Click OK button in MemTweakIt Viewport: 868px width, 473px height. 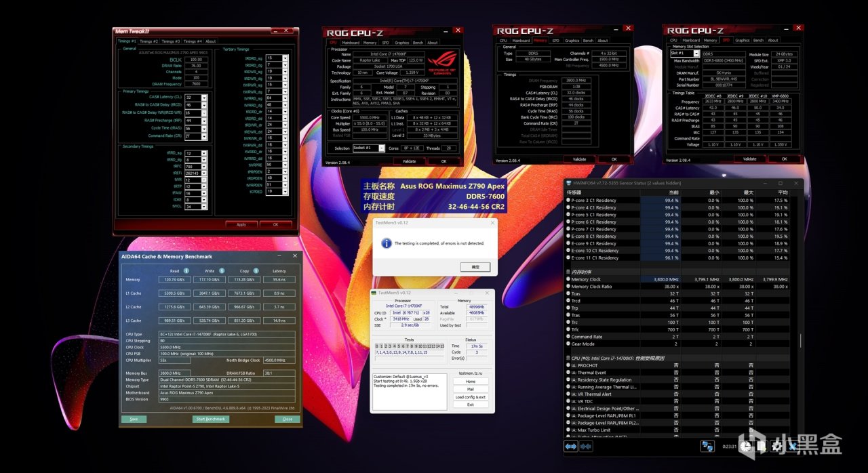click(275, 224)
